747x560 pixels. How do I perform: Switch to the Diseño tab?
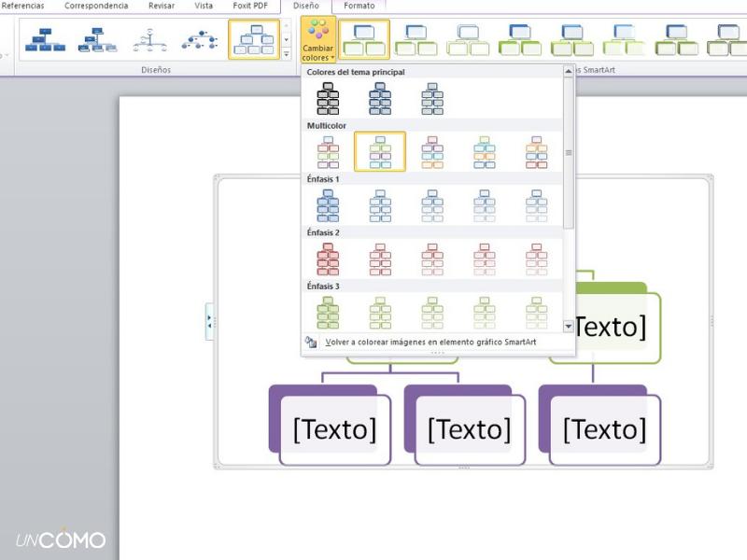[305, 6]
